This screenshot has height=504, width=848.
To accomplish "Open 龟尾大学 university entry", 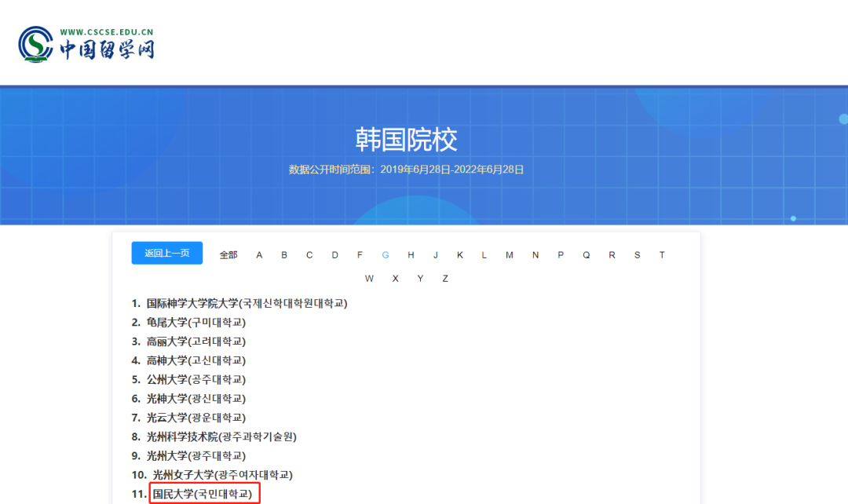I will coord(196,323).
